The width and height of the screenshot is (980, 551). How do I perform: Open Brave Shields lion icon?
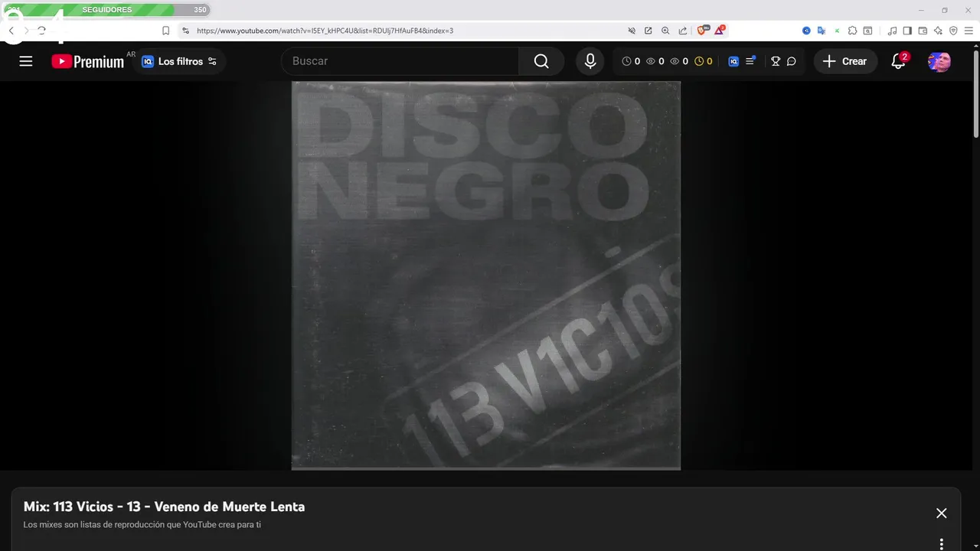click(703, 31)
